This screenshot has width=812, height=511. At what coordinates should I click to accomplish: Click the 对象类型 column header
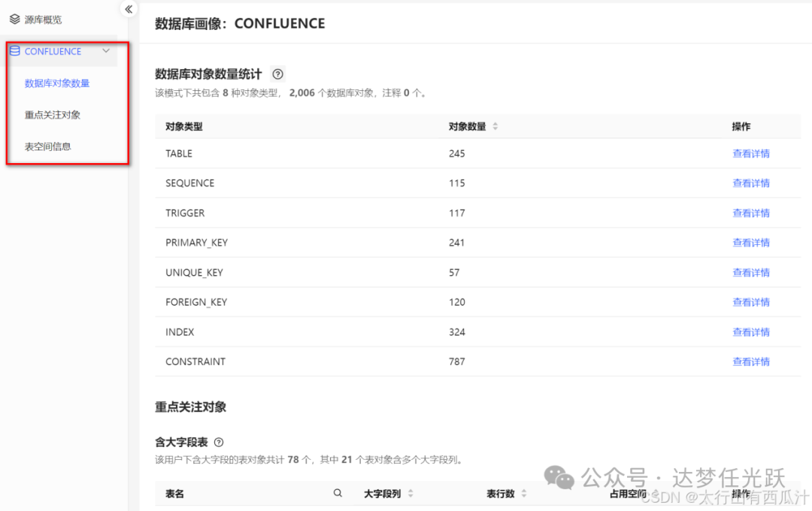184,126
